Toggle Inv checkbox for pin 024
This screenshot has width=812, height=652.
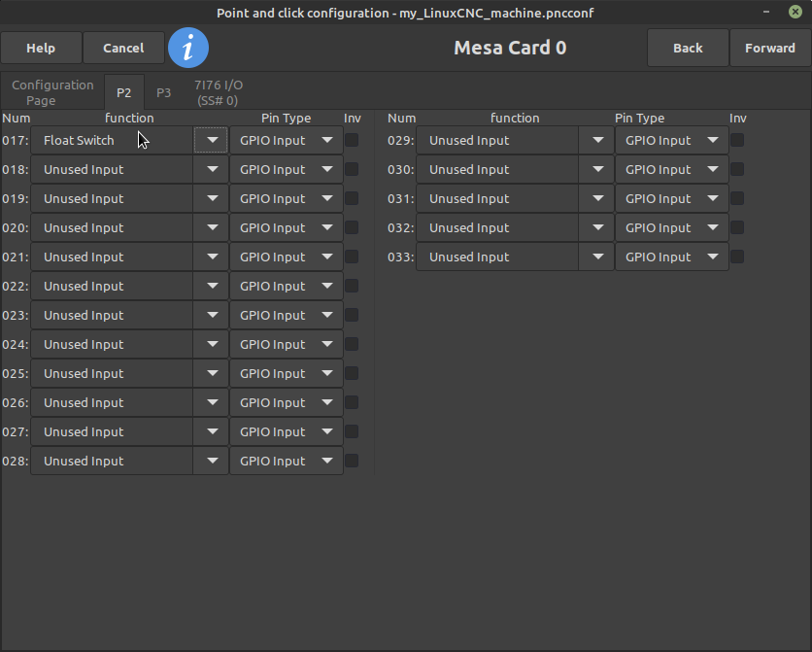point(352,344)
